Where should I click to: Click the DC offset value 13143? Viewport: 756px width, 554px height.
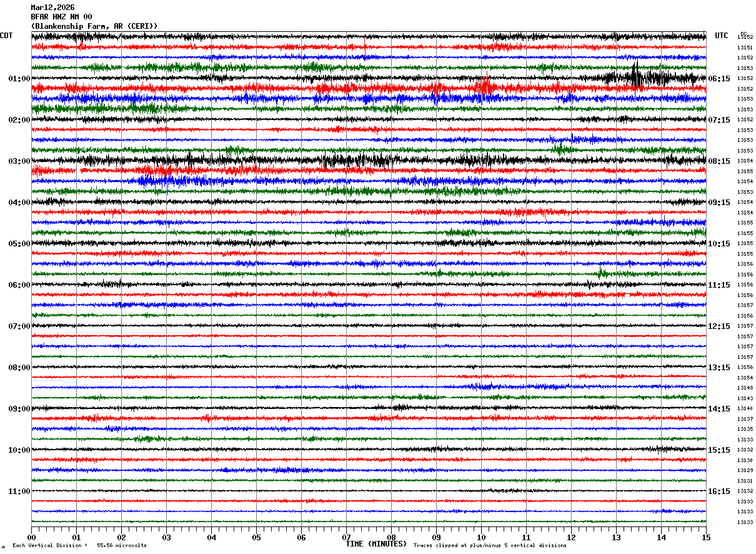(x=745, y=398)
